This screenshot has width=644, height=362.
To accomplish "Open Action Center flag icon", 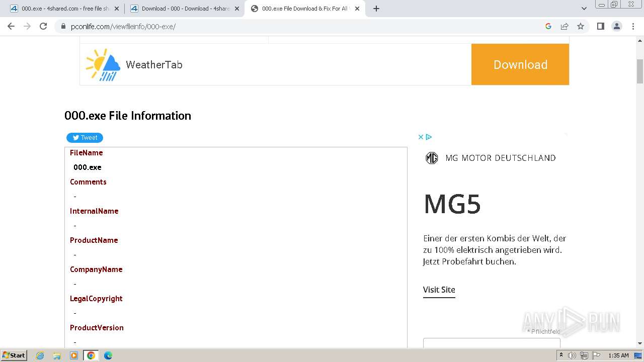I will pos(596,355).
